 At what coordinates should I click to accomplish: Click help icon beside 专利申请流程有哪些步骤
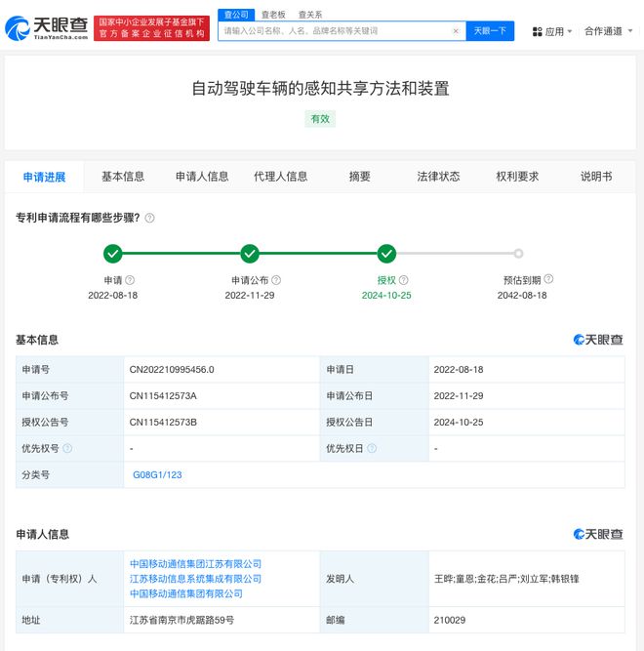[x=150, y=218]
